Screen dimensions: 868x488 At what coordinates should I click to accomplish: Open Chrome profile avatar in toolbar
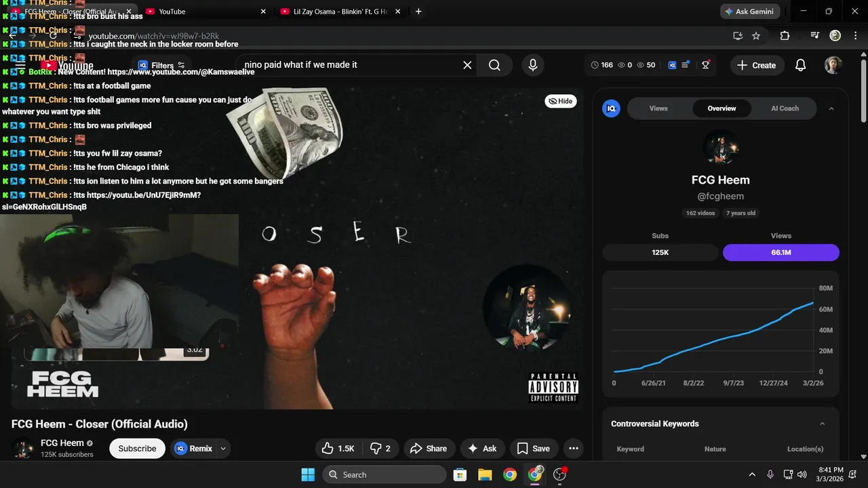(835, 35)
